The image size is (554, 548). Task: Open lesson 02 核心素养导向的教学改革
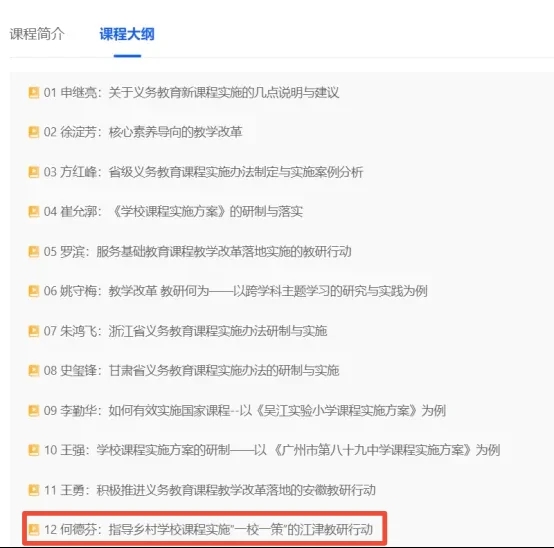(x=143, y=132)
